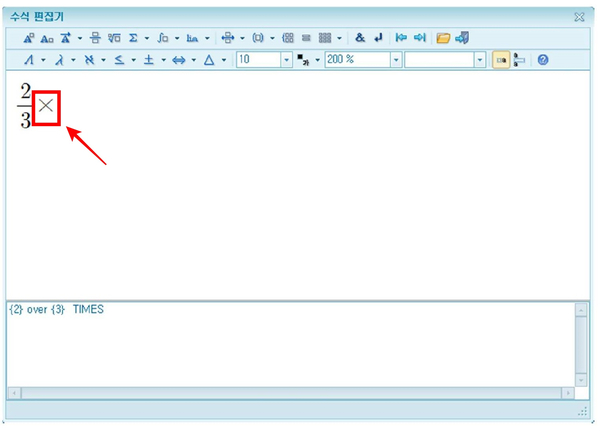Click the zoom field showing 200 %

pos(358,60)
